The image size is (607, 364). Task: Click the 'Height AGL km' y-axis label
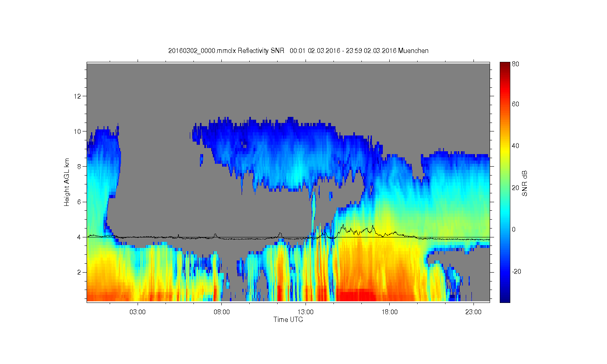[x=67, y=182]
